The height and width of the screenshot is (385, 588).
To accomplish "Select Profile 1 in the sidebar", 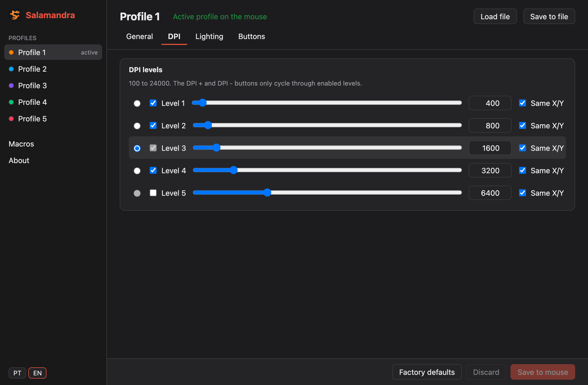I will (x=53, y=52).
